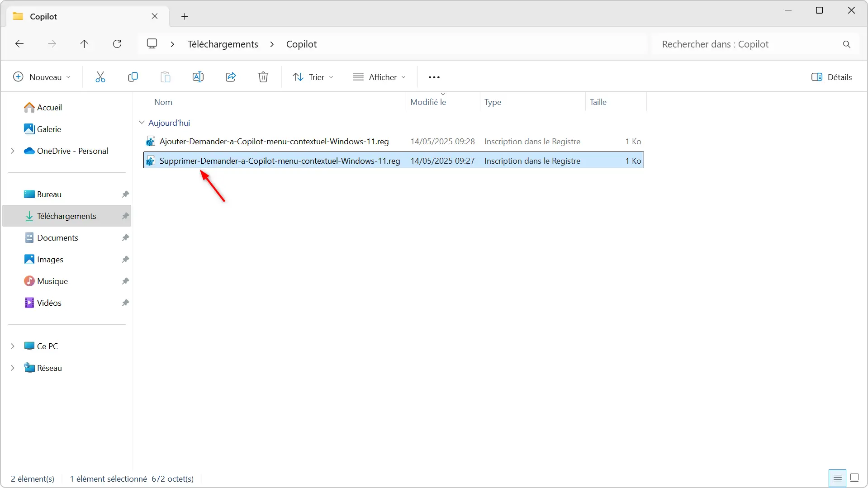This screenshot has height=488, width=868.
Task: Switch to large thumbnails view icon
Action: point(854,478)
